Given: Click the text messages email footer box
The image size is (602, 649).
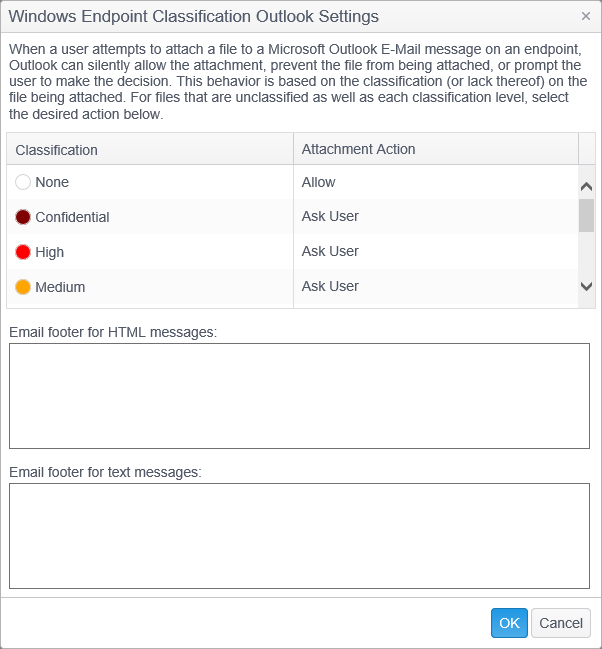Looking at the screenshot, I should coord(299,536).
